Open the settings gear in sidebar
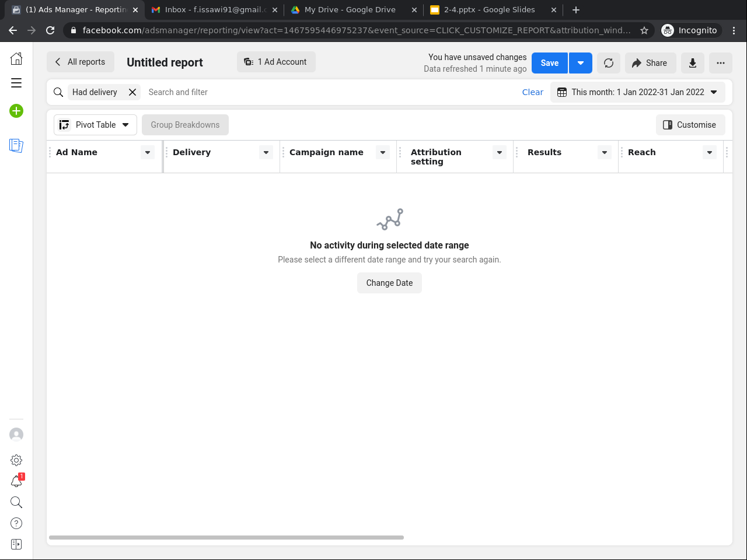This screenshot has width=747, height=560. coord(16,460)
